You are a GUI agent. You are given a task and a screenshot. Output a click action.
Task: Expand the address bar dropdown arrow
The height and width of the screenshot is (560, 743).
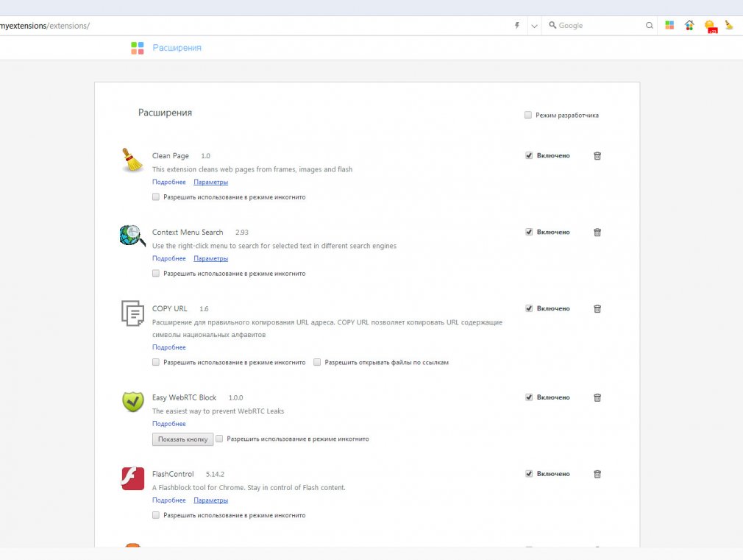[x=534, y=26]
